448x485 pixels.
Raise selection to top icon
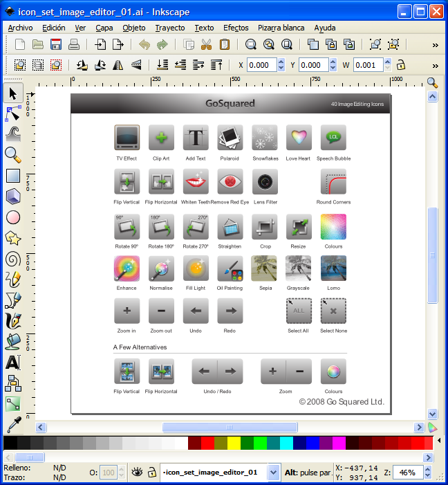(216, 65)
